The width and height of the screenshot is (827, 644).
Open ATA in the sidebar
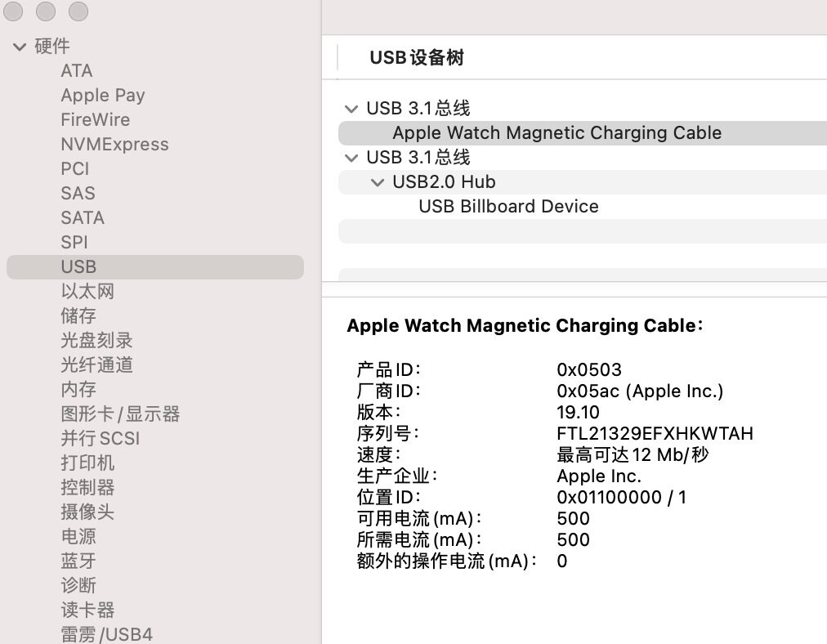[77, 71]
